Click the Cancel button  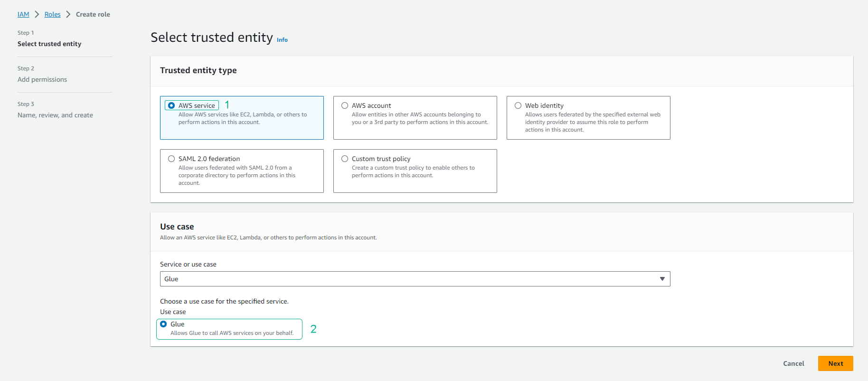click(793, 363)
